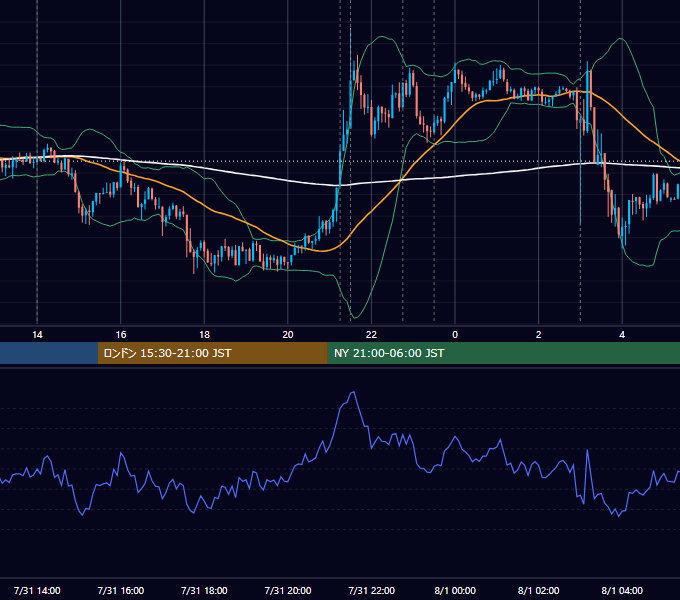Click the 16 hour label on price chart axis
This screenshot has height=600, width=680.
pyautogui.click(x=121, y=335)
